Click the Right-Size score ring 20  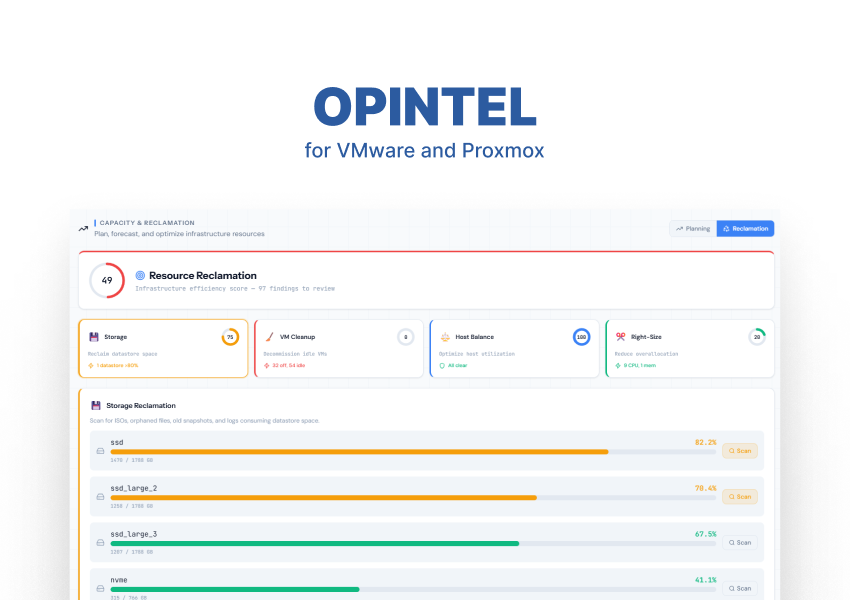point(757,337)
